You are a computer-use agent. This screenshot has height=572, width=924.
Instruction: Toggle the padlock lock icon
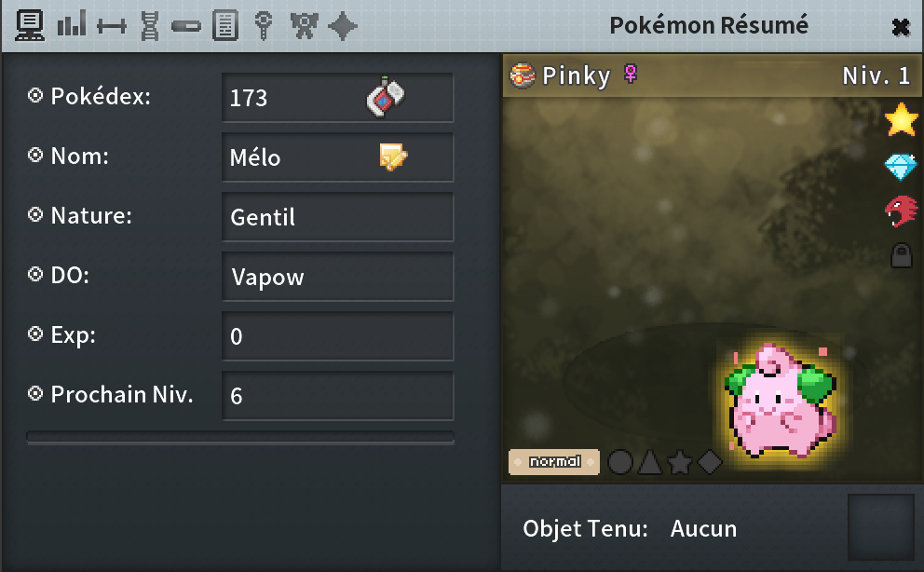(901, 255)
